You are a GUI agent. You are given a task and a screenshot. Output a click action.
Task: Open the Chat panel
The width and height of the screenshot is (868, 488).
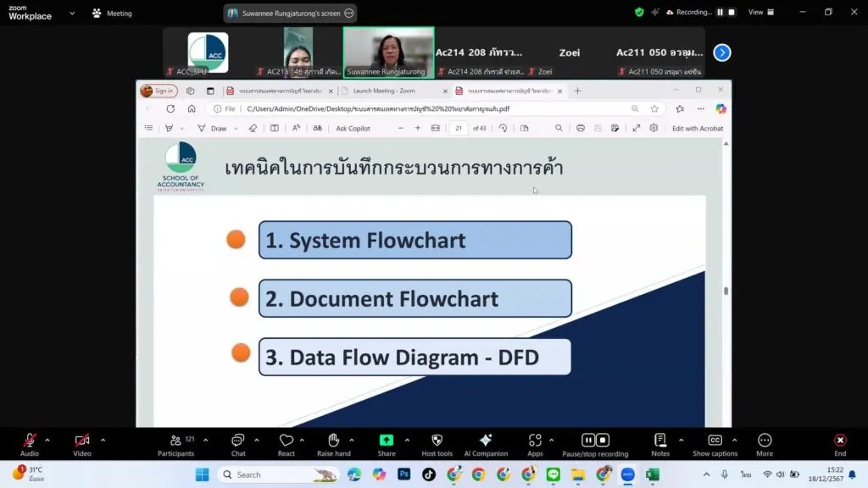pos(238,445)
